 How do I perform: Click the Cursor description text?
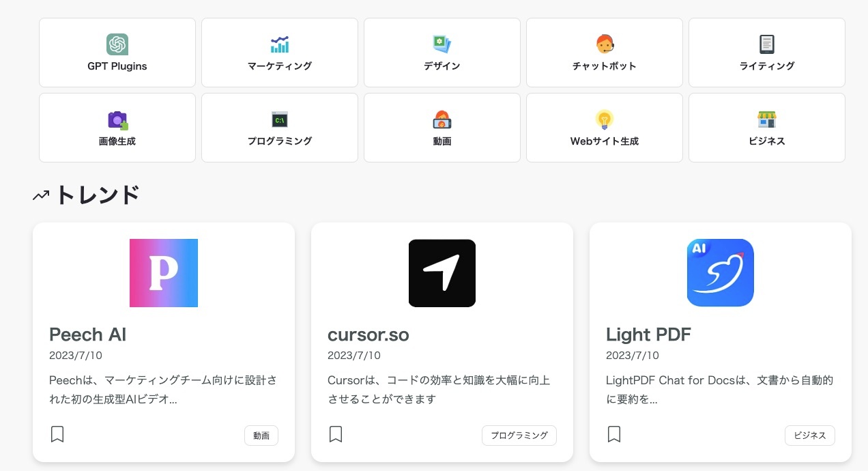439,390
